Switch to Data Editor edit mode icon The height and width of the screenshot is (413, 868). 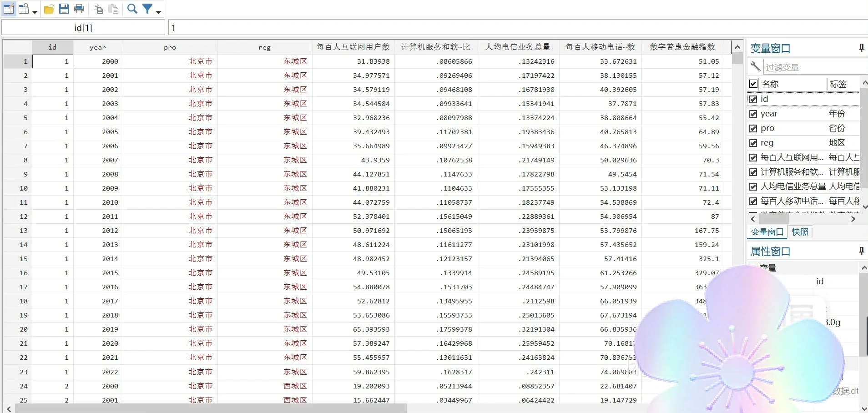click(x=9, y=9)
